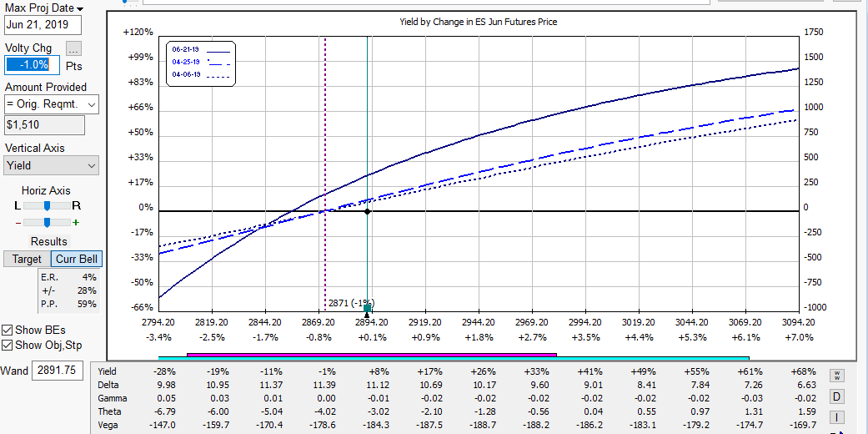Viewport: 868px width, 434px height.
Task: Click the magenta range bar below chart
Action: click(x=371, y=354)
